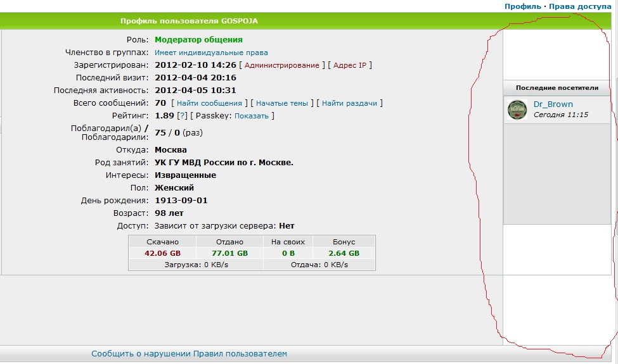Click Найти раздачи link
The image size is (618, 364).
(x=349, y=103)
